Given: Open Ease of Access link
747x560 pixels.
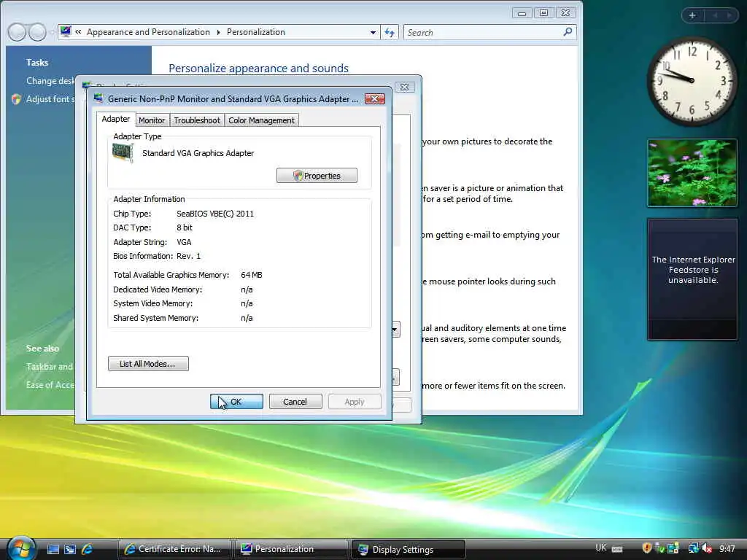Looking at the screenshot, I should tap(50, 385).
